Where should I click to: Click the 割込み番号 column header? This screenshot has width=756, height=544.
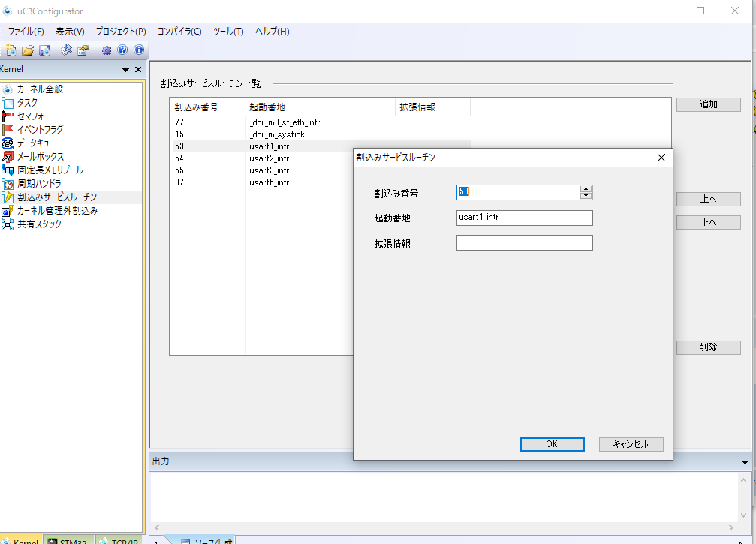208,107
